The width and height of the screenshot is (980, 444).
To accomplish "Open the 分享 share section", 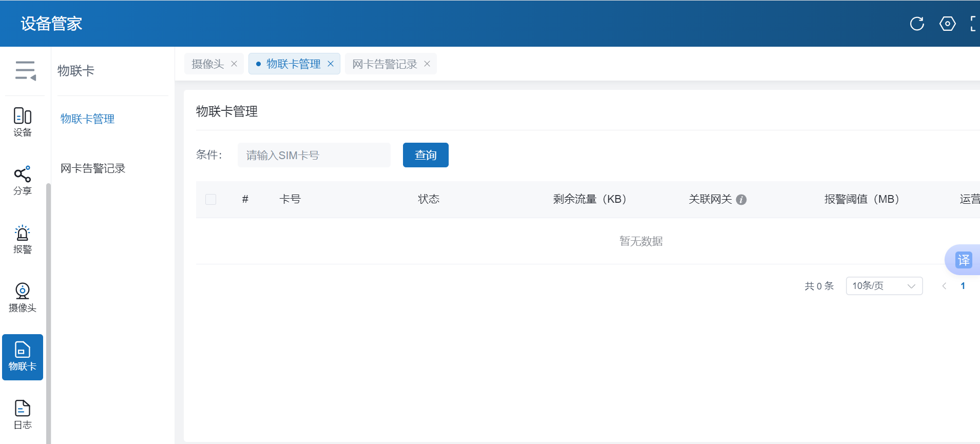I will click(23, 181).
